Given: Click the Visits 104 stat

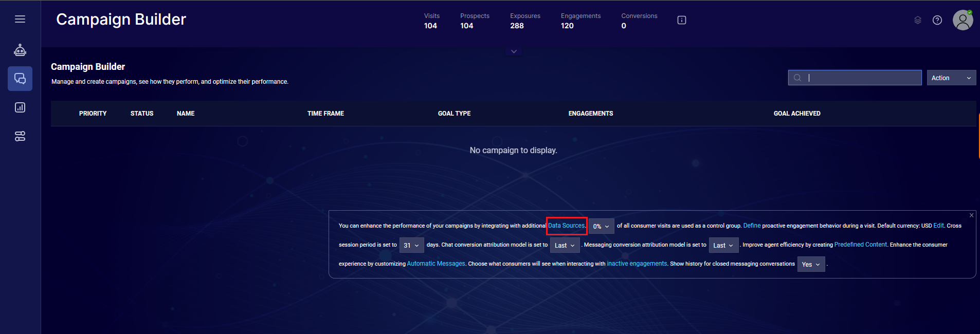Looking at the screenshot, I should click(x=431, y=21).
